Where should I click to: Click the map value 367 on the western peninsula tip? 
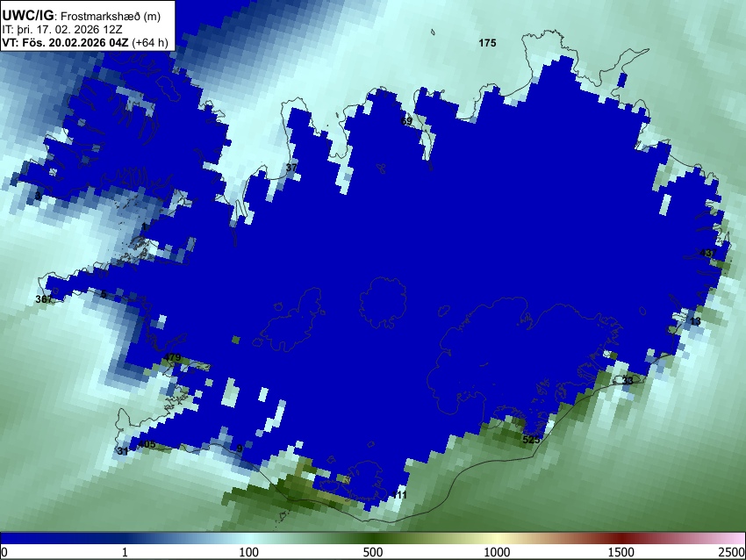[44, 299]
